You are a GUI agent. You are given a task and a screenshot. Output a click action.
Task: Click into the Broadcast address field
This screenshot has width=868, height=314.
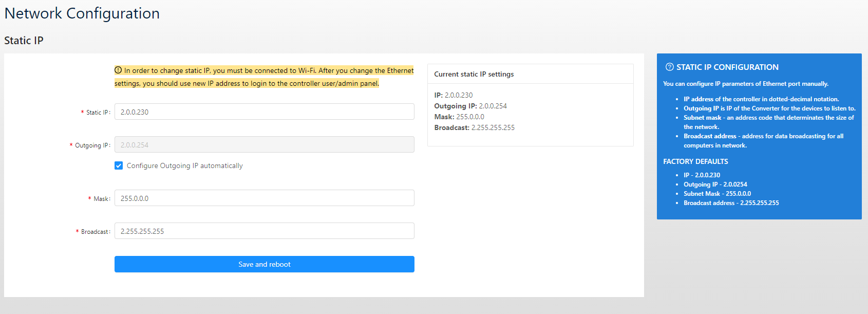[264, 231]
